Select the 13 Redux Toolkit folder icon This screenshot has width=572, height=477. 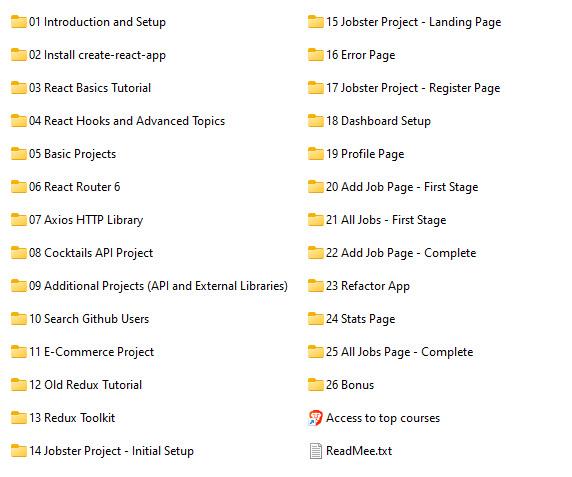[19, 418]
